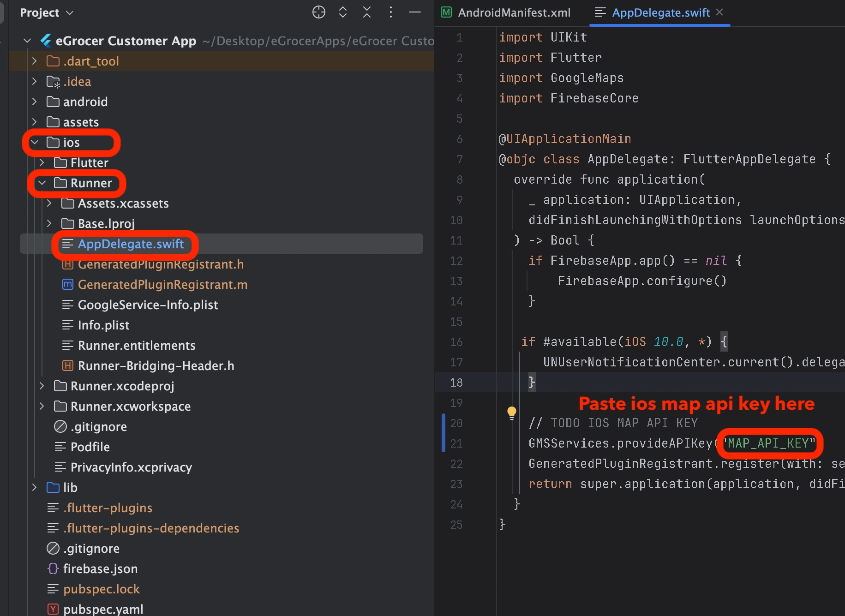Expand the .idea folder

tap(35, 81)
